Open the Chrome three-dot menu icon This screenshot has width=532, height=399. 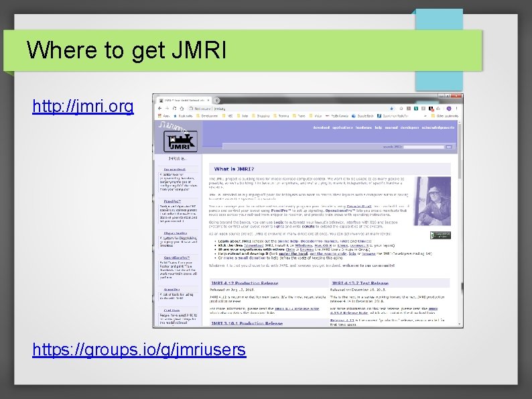coord(457,109)
